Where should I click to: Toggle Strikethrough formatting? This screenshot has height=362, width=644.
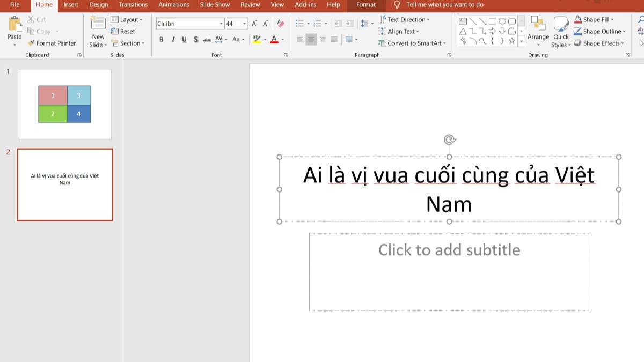click(207, 39)
